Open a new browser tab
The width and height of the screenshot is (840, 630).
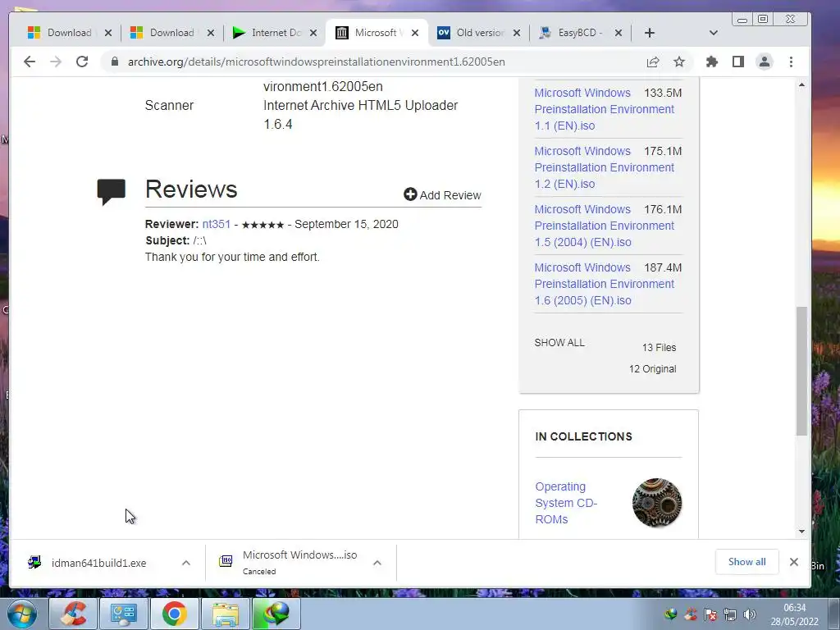click(x=650, y=33)
